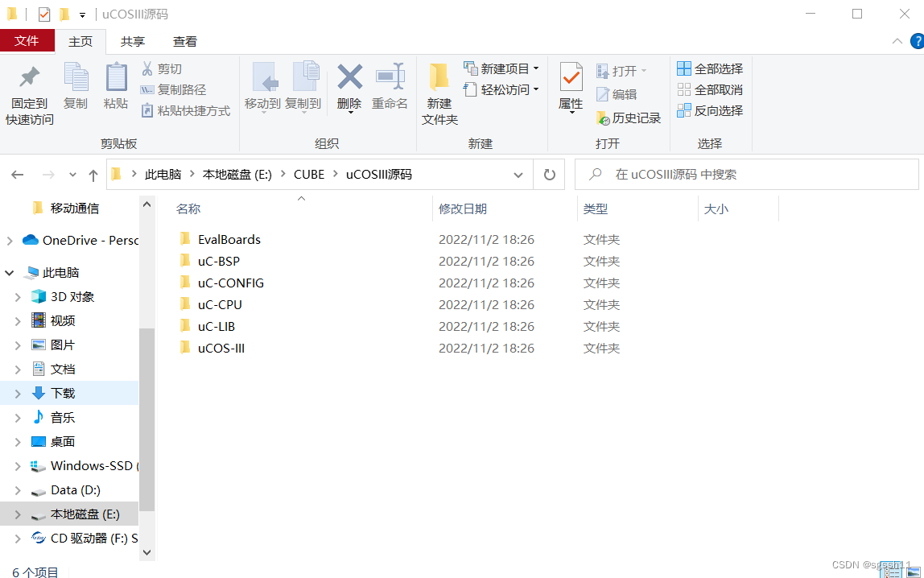This screenshot has width=924, height=578.
Task: Create a new folder with 新建文件夹
Action: click(x=439, y=93)
